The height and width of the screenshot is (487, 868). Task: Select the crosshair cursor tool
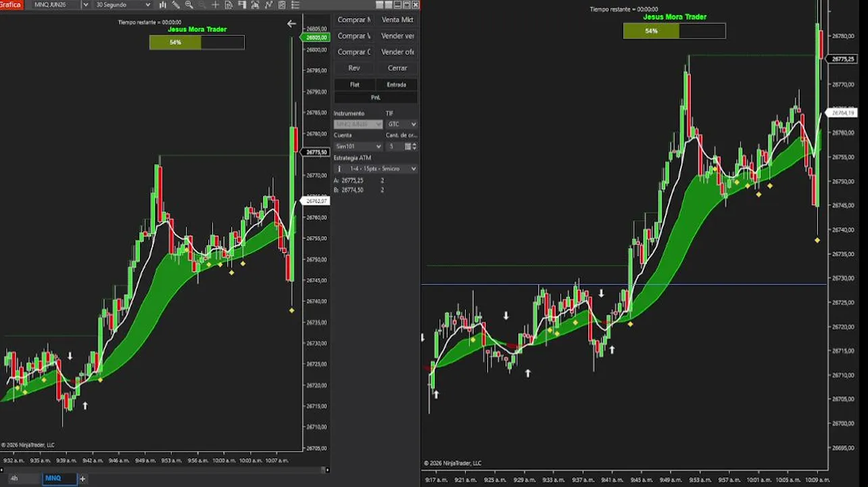pos(216,5)
